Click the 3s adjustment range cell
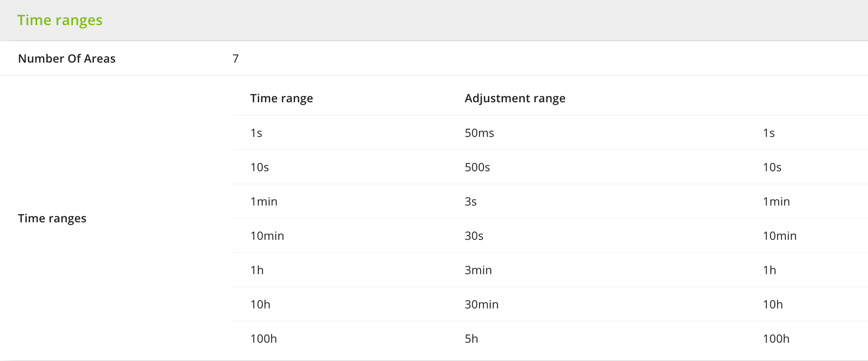Screen dimensions: 868x361 click(471, 202)
